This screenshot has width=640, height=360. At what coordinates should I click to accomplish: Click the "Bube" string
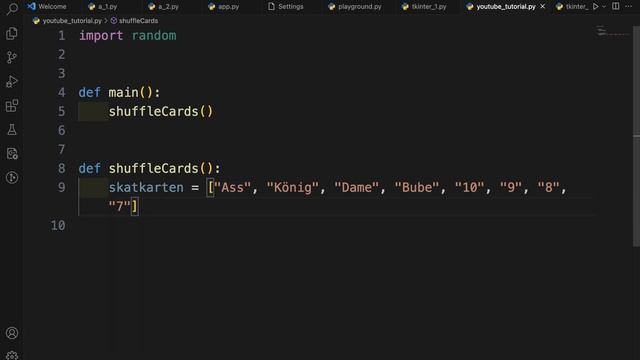[417, 187]
